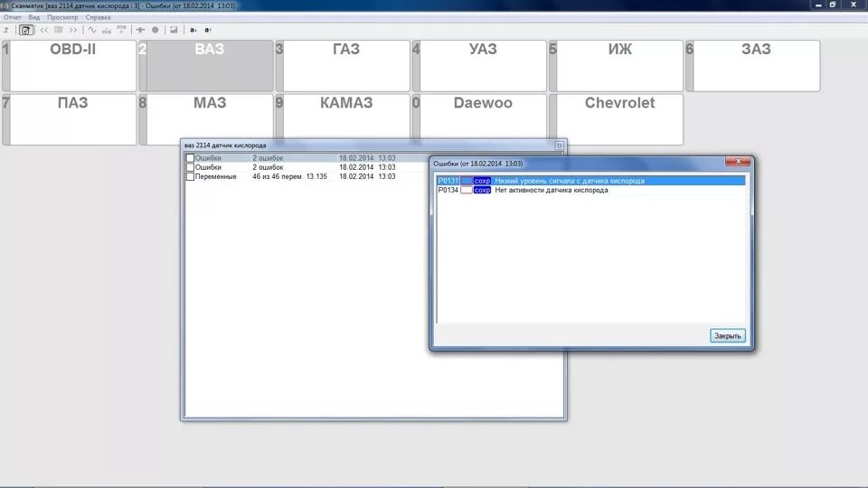
Task: Click the сохр badge on row P0131
Action: (482, 181)
